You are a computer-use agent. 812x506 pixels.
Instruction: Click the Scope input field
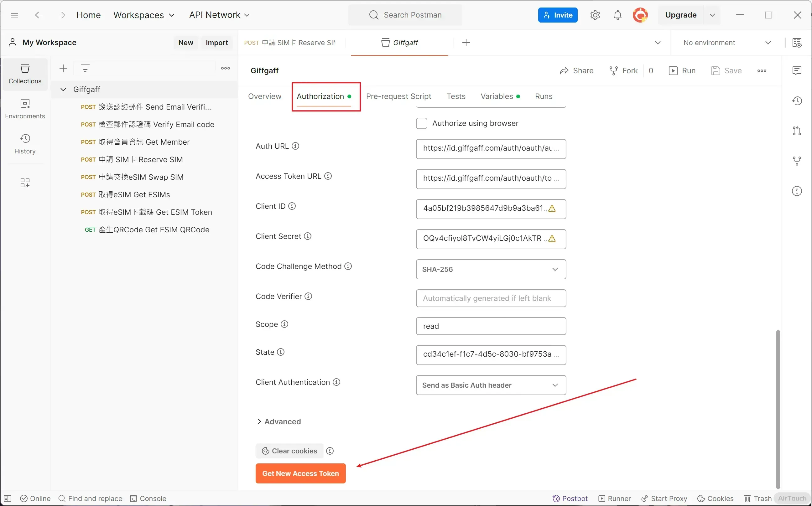491,326
